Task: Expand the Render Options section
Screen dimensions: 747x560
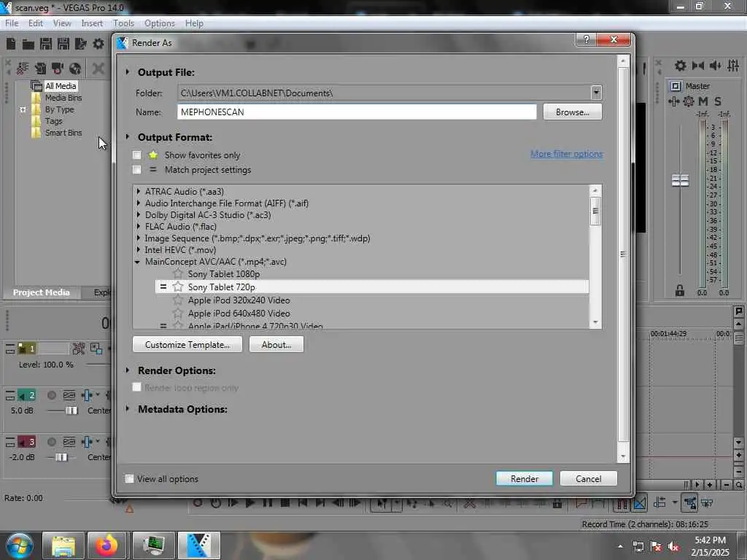Action: click(x=127, y=370)
